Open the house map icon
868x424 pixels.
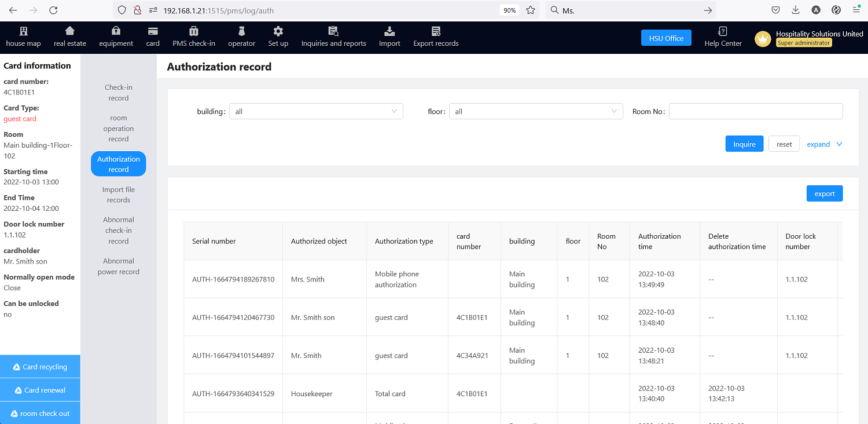click(23, 31)
